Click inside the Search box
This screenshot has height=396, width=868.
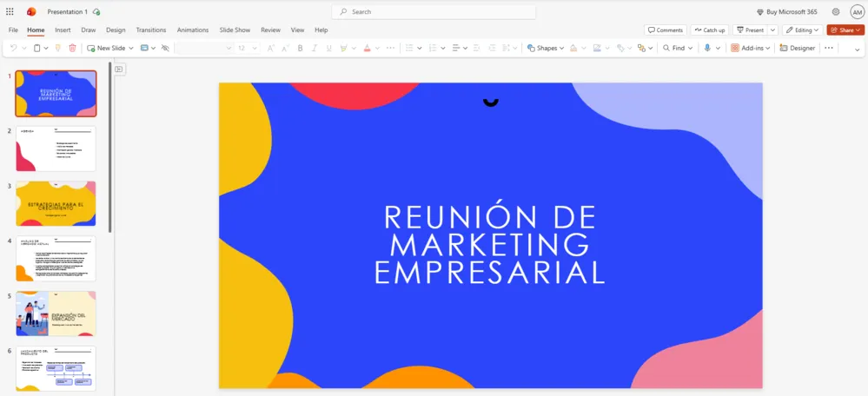[434, 11]
